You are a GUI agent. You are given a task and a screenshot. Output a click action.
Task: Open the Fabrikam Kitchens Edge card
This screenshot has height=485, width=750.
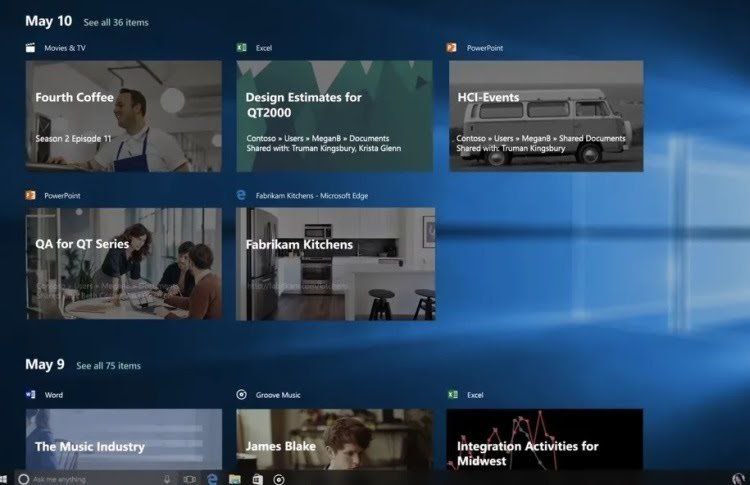[335, 264]
